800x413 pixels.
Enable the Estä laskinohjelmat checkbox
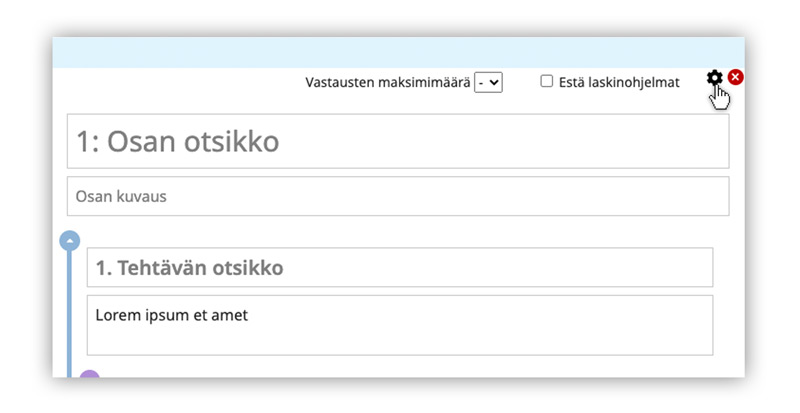(547, 82)
